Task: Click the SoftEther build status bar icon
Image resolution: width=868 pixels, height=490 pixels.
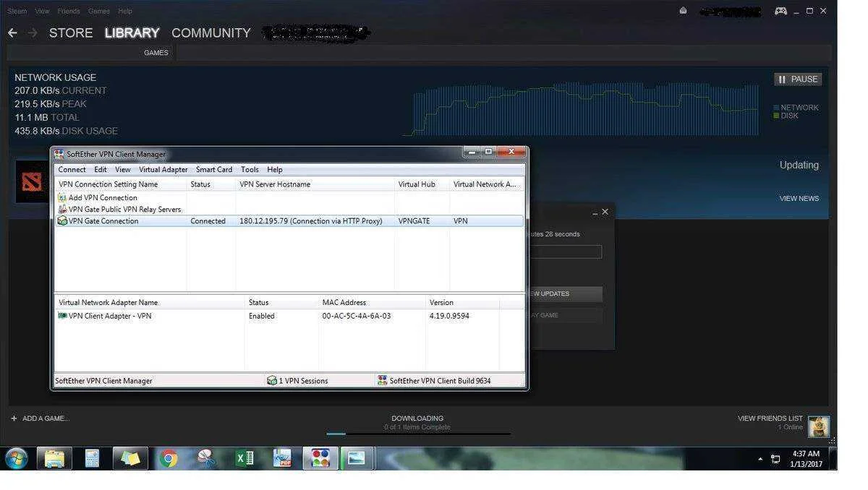Action: [x=383, y=380]
